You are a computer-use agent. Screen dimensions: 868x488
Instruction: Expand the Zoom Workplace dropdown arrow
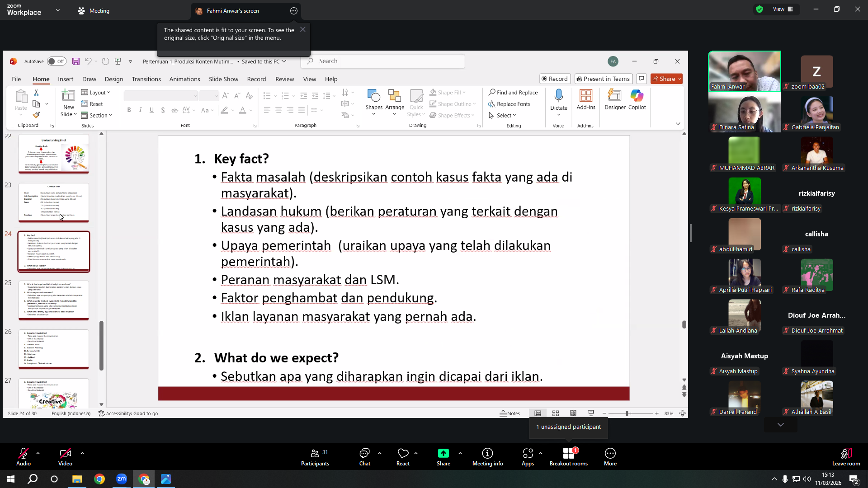pyautogui.click(x=58, y=10)
